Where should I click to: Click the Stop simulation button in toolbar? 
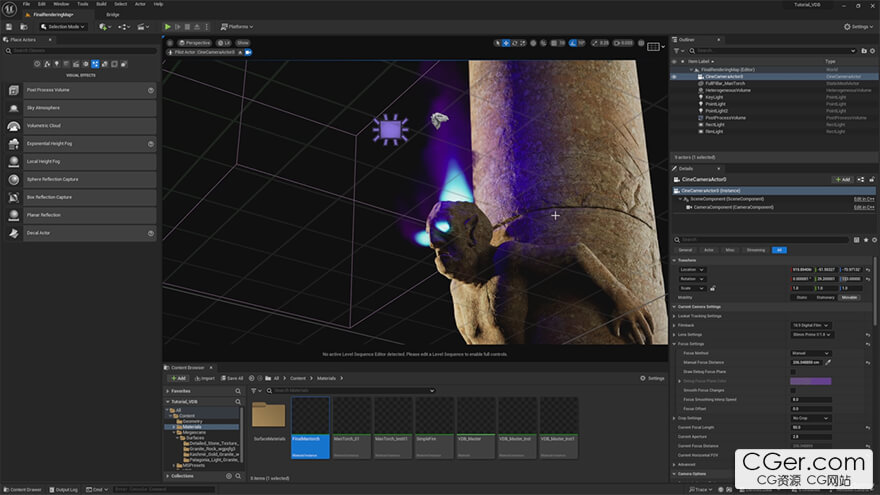(x=187, y=26)
